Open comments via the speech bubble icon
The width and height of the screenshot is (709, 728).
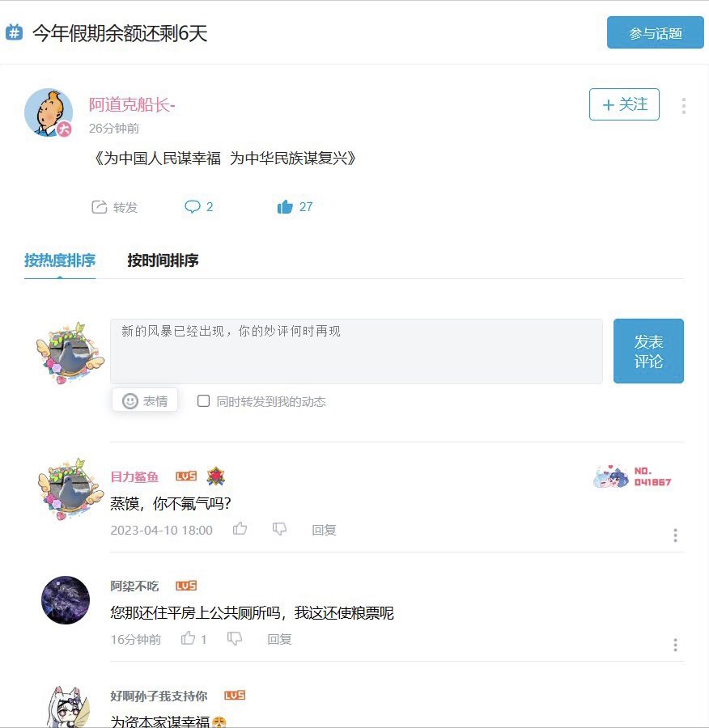(x=193, y=206)
